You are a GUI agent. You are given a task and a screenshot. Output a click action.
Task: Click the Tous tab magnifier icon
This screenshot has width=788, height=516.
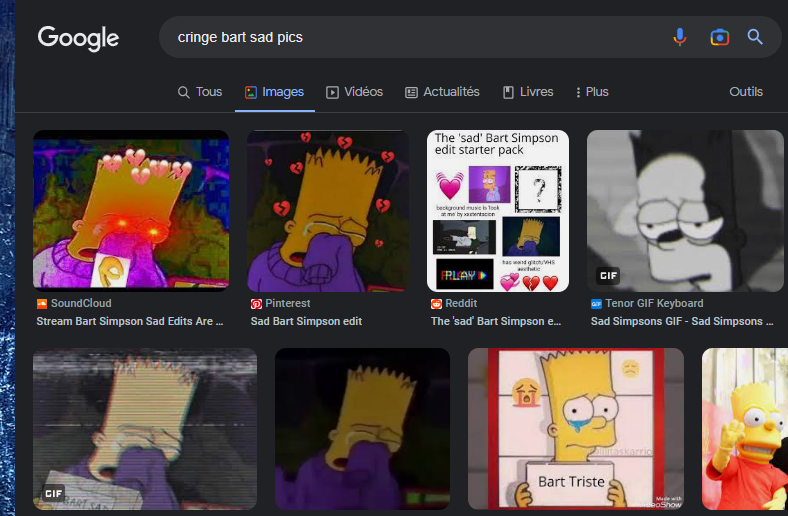click(183, 92)
